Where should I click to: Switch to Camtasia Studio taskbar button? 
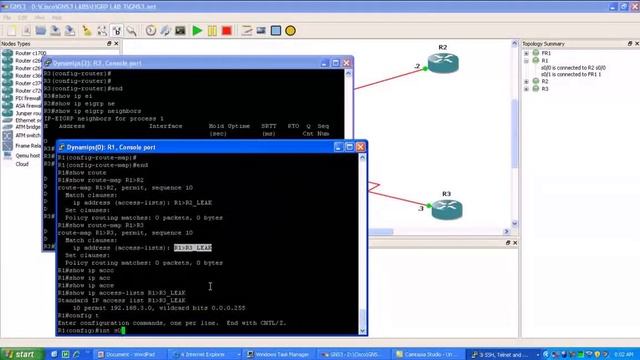point(429,354)
